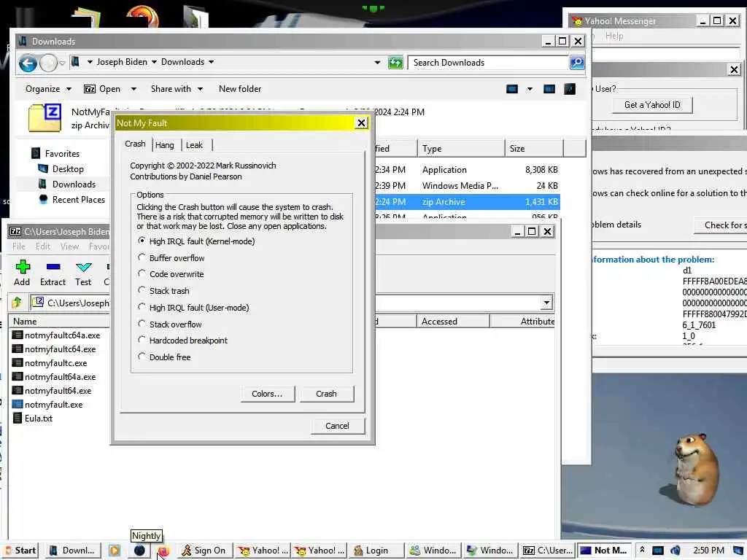This screenshot has height=560, width=747.
Task: Expand the 7-Zip path dropdown
Action: tap(546, 303)
